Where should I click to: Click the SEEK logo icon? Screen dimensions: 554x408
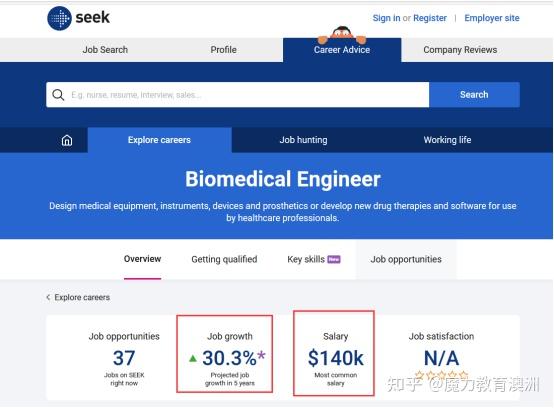click(x=59, y=18)
